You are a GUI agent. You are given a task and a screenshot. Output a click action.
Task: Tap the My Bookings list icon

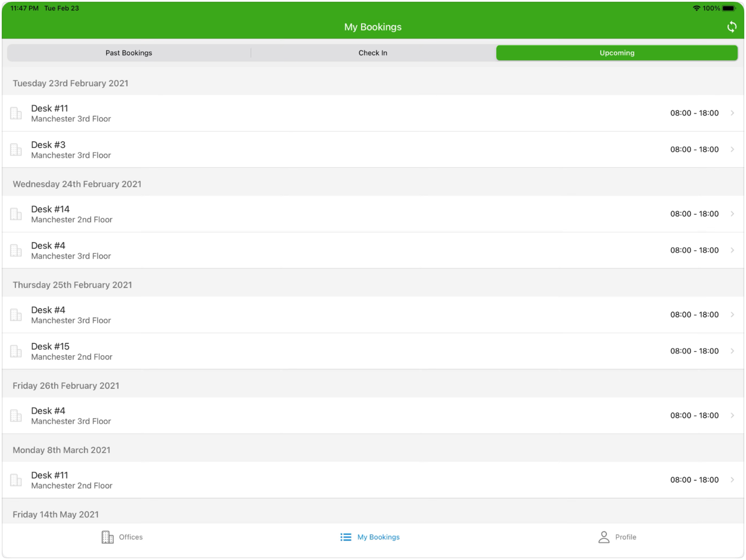346,537
